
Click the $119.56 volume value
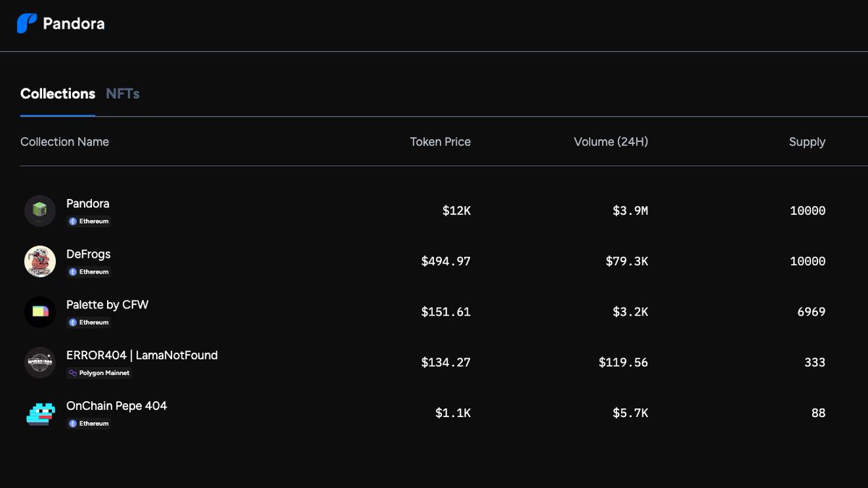pyautogui.click(x=623, y=362)
